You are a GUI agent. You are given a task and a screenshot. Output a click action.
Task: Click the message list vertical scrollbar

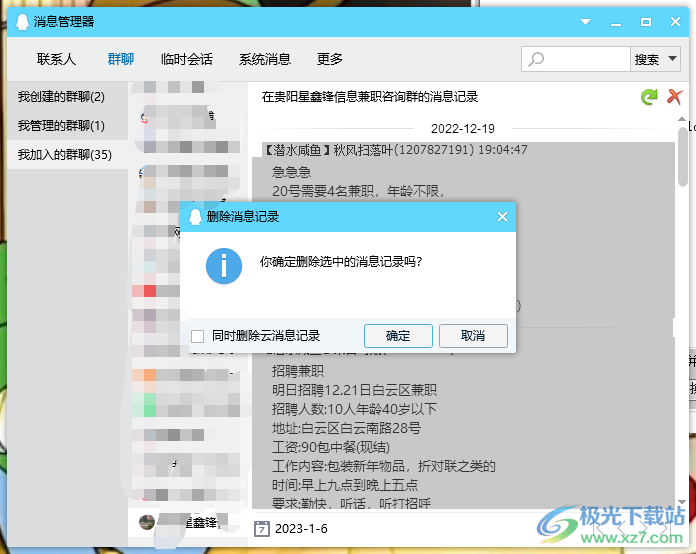[x=683, y=160]
